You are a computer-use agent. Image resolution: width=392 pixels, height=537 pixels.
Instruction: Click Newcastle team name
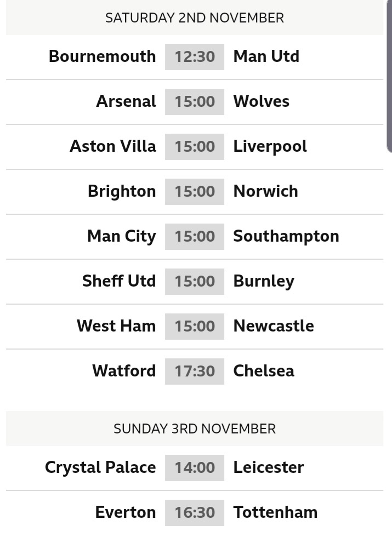tap(274, 325)
